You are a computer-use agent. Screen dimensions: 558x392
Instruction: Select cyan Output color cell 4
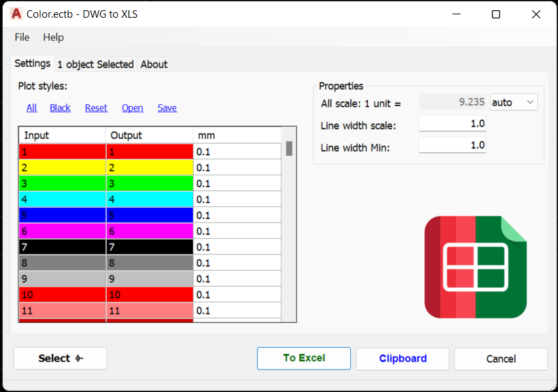[x=150, y=199]
